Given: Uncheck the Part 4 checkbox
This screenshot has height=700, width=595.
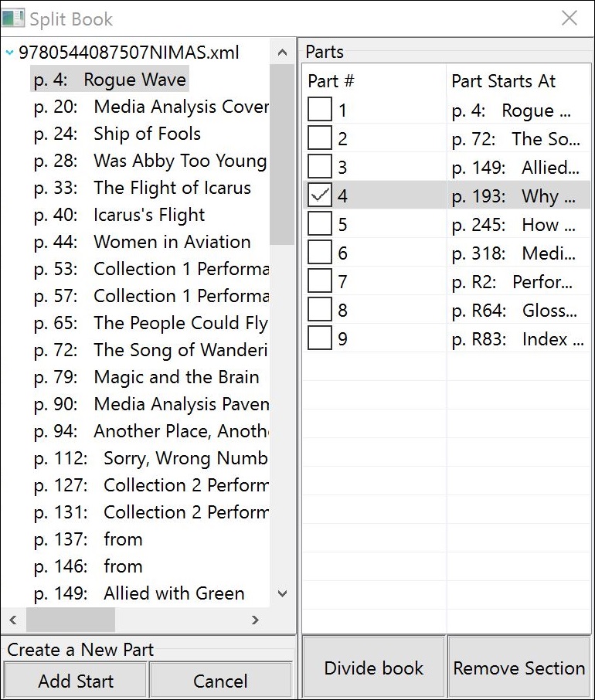Looking at the screenshot, I should 319,196.
